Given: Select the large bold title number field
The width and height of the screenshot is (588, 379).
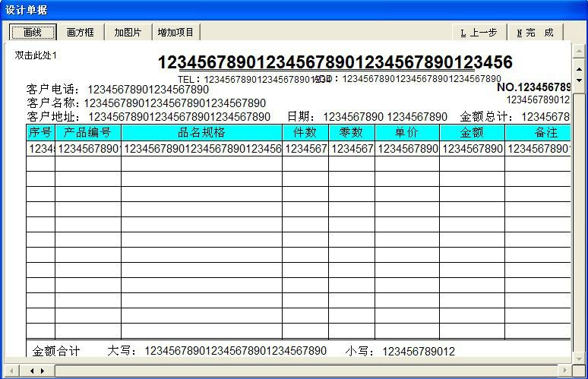Looking at the screenshot, I should [335, 62].
